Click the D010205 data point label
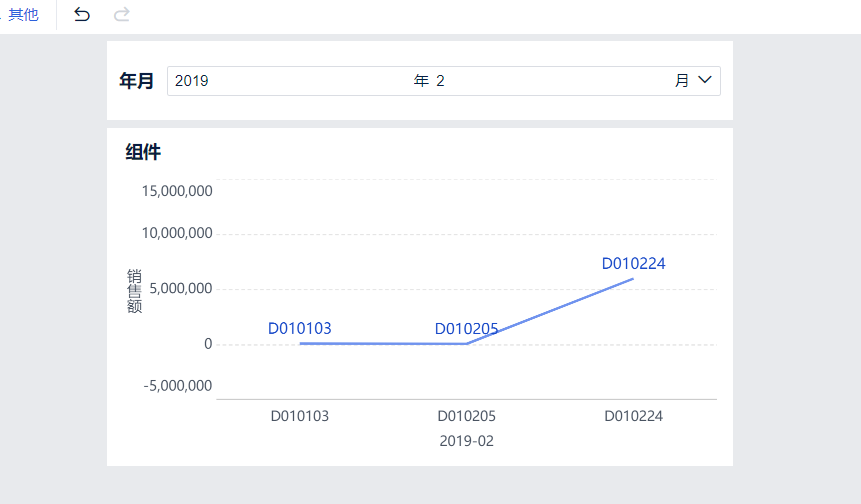This screenshot has height=504, width=861. 466,329
